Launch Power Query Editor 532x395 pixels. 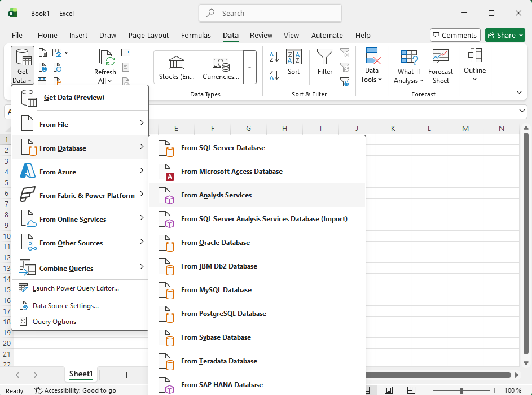pos(80,288)
